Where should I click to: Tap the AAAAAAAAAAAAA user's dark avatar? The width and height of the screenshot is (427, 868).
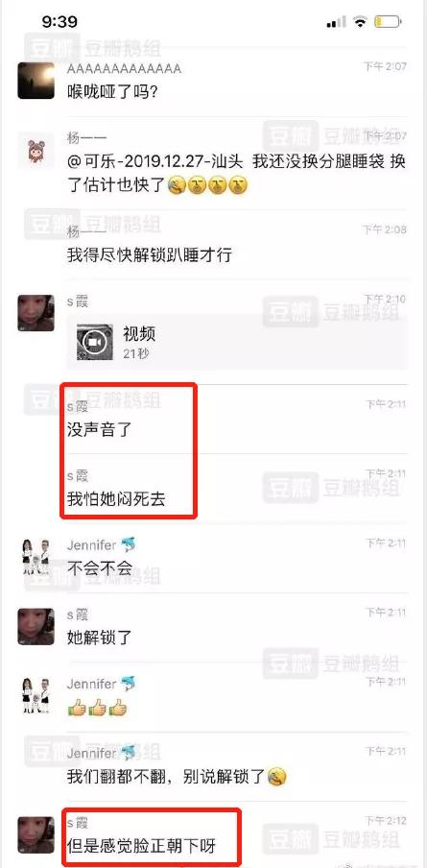pos(36,81)
